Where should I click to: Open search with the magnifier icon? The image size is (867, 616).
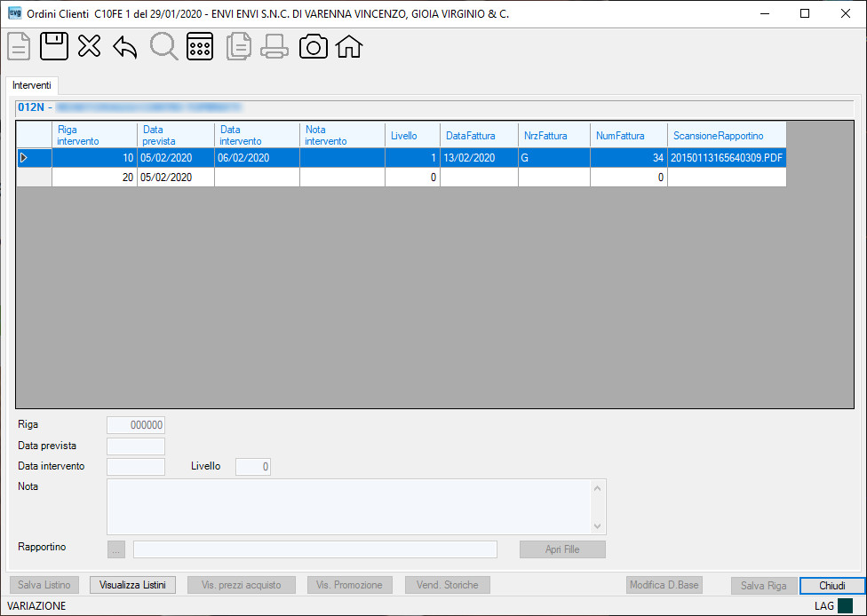coord(163,46)
